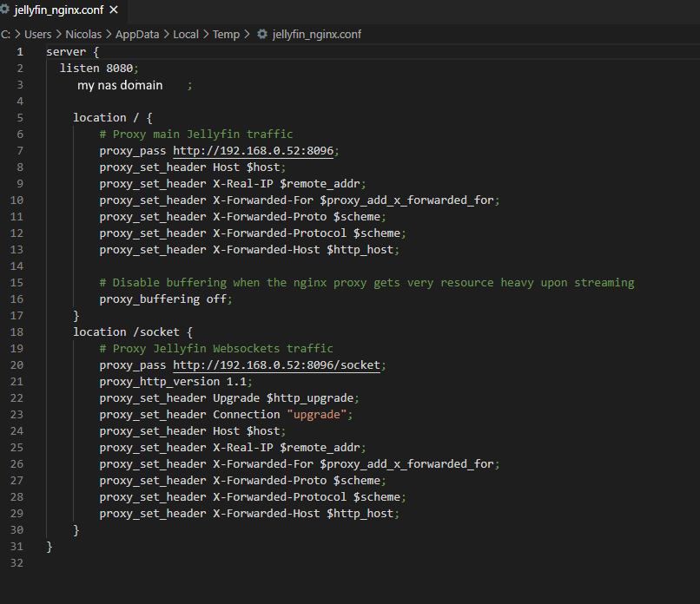
Task: Close the jellyfin_nginx.conf tab
Action: pyautogui.click(x=114, y=10)
